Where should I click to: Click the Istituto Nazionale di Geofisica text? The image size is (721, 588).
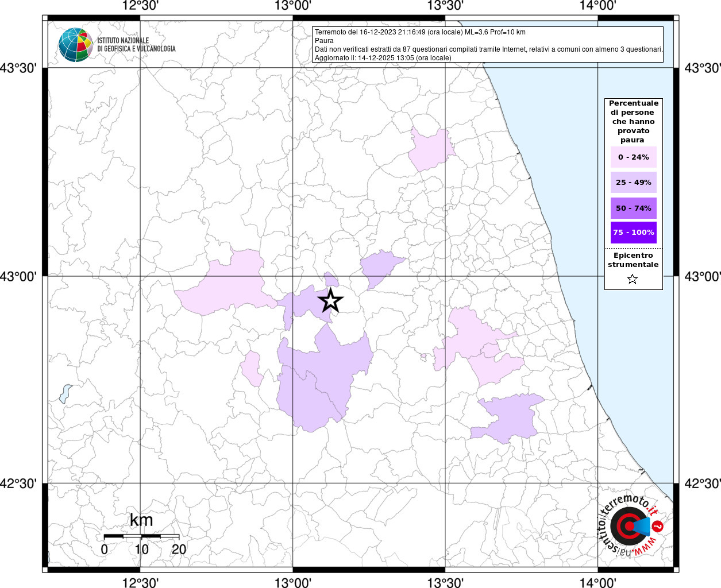click(136, 45)
